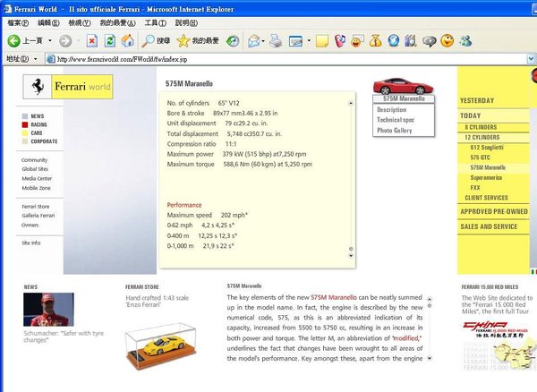This screenshot has width=537, height=392.
Task: Open Favorites with the star icon
Action: point(183,41)
